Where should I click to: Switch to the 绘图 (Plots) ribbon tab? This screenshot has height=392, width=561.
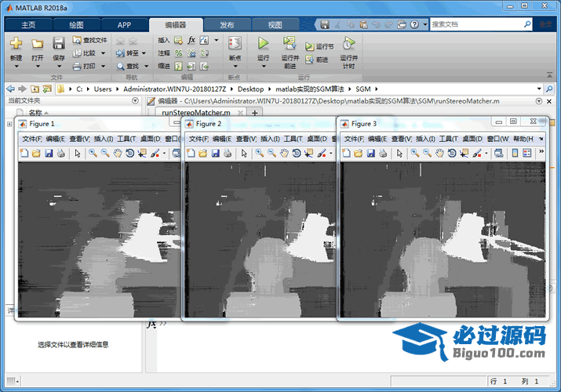click(76, 24)
